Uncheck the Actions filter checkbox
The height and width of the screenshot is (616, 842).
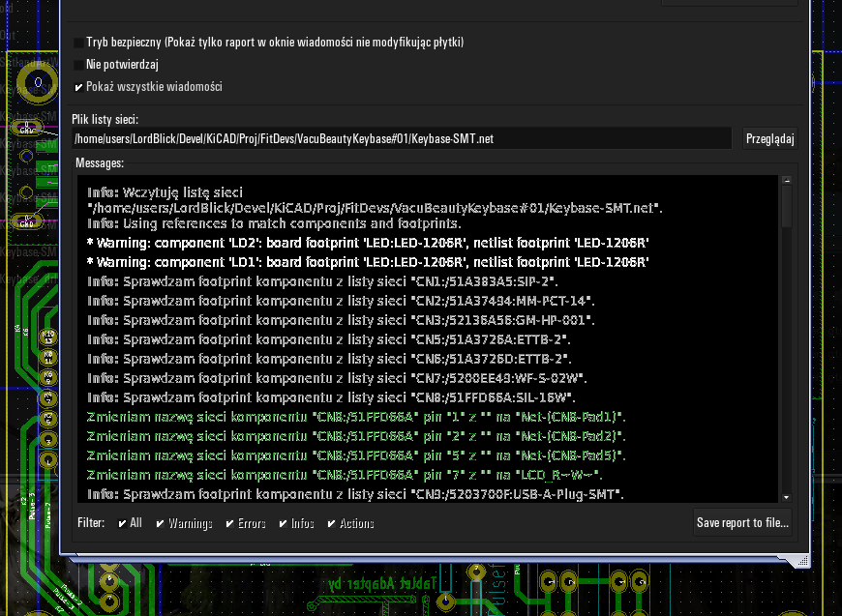(x=332, y=523)
